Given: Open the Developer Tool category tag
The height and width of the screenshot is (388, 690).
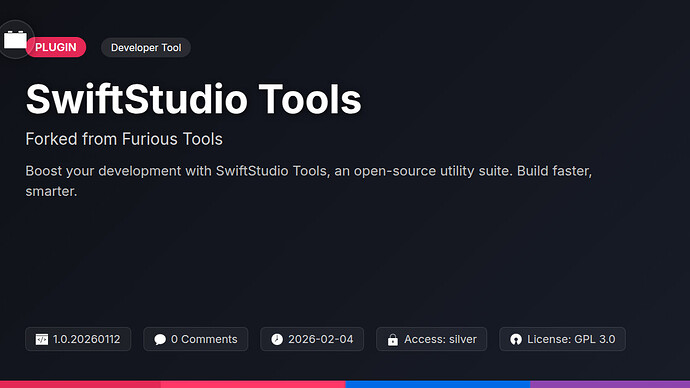Looking at the screenshot, I should pyautogui.click(x=146, y=48).
